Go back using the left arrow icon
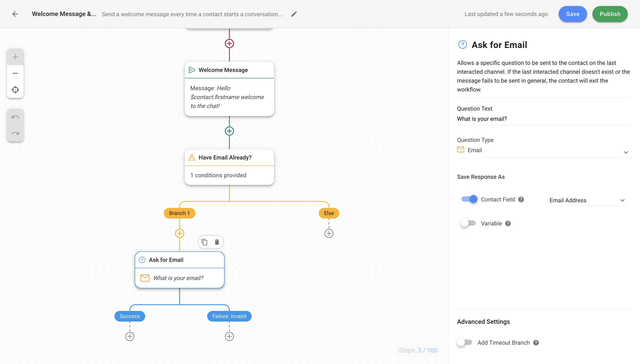The width and height of the screenshot is (640, 364). pos(15,14)
